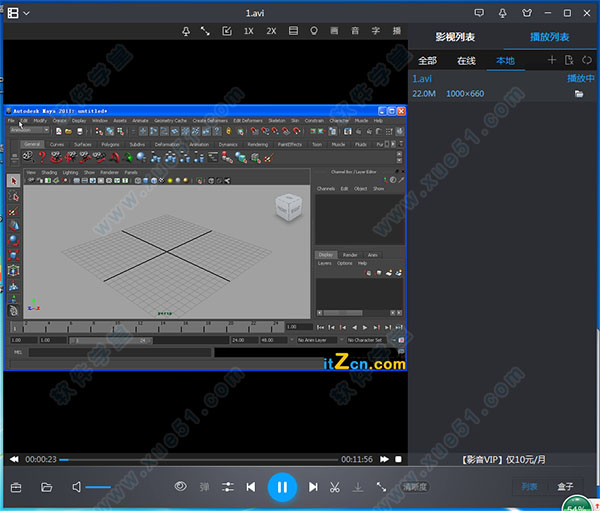Click the clear playlist file icon
This screenshot has height=511, width=600.
coord(569,60)
